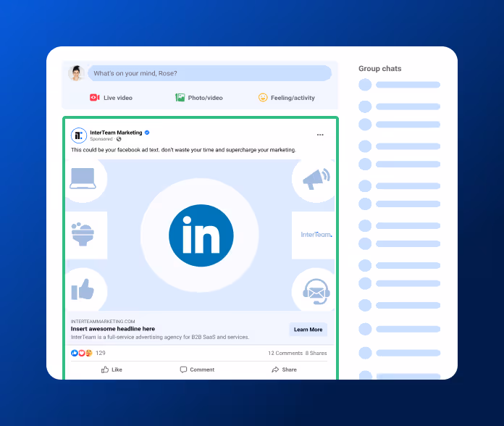The height and width of the screenshot is (426, 504).
Task: Click the LinkedIn logo in ad image
Action: pyautogui.click(x=201, y=235)
